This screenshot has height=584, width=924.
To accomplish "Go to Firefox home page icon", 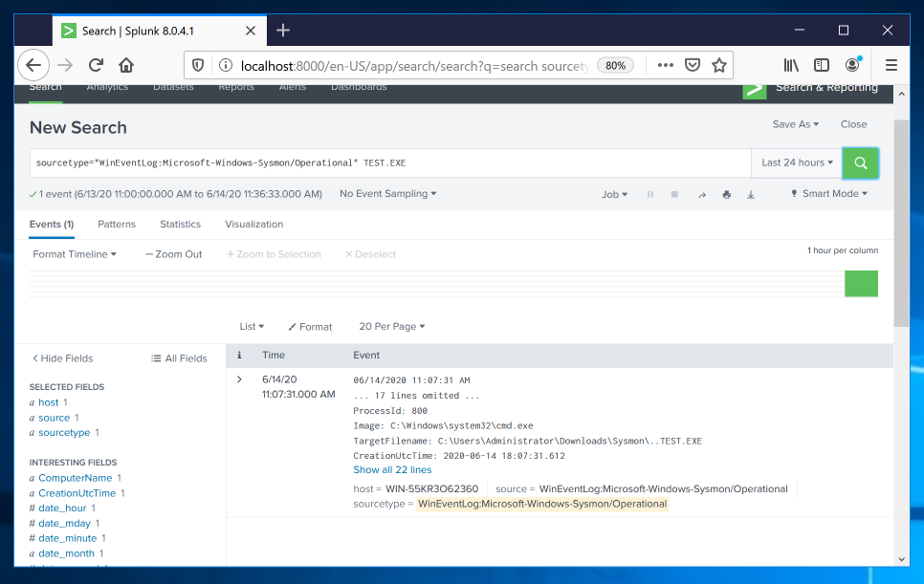I will (126, 65).
